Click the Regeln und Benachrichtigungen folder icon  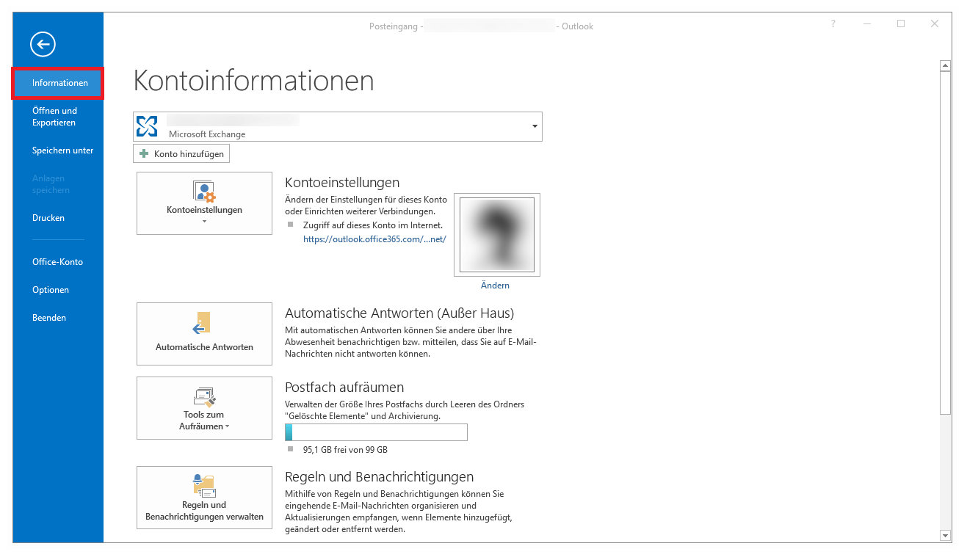tap(204, 486)
